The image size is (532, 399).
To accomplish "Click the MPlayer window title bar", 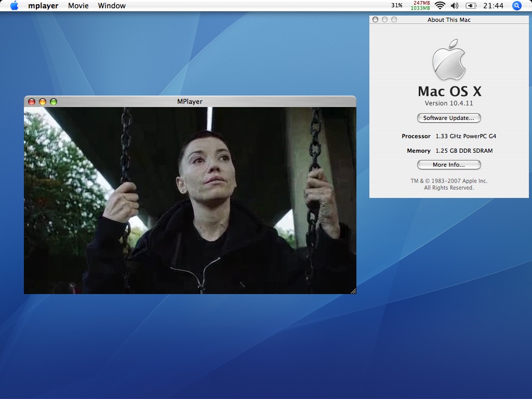I will [190, 101].
